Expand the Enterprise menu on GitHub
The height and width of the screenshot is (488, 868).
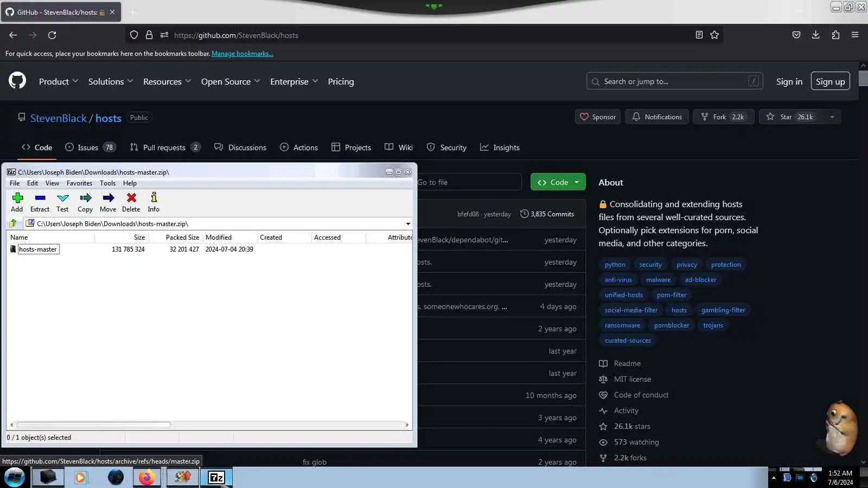pyautogui.click(x=294, y=81)
